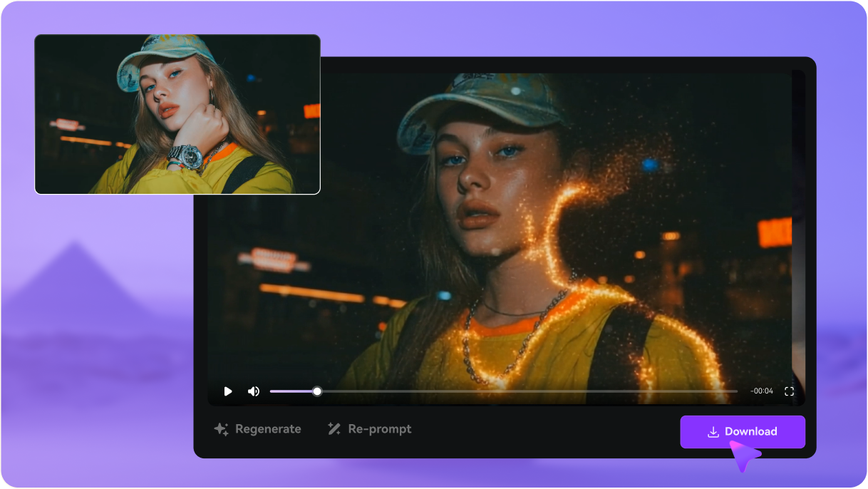This screenshot has height=489, width=868.
Task: Select the speaker icon on the video player
Action: 254,391
